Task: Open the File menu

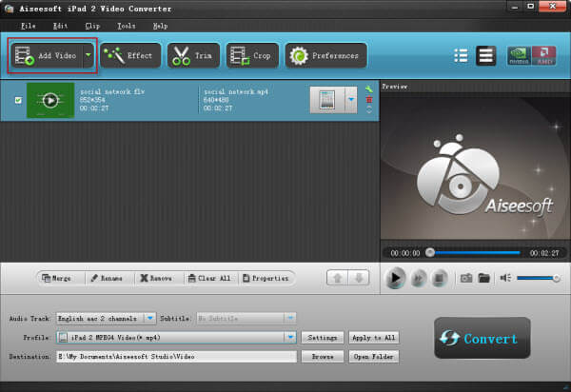Action: [28, 26]
